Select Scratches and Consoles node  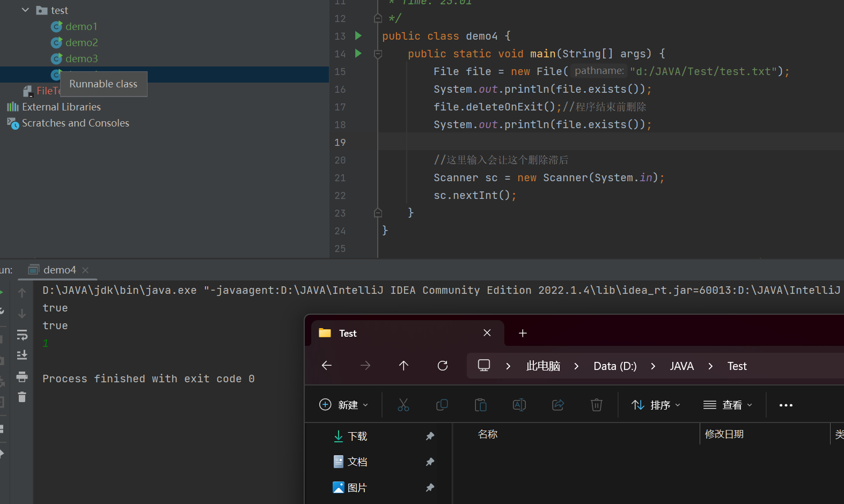[75, 123]
